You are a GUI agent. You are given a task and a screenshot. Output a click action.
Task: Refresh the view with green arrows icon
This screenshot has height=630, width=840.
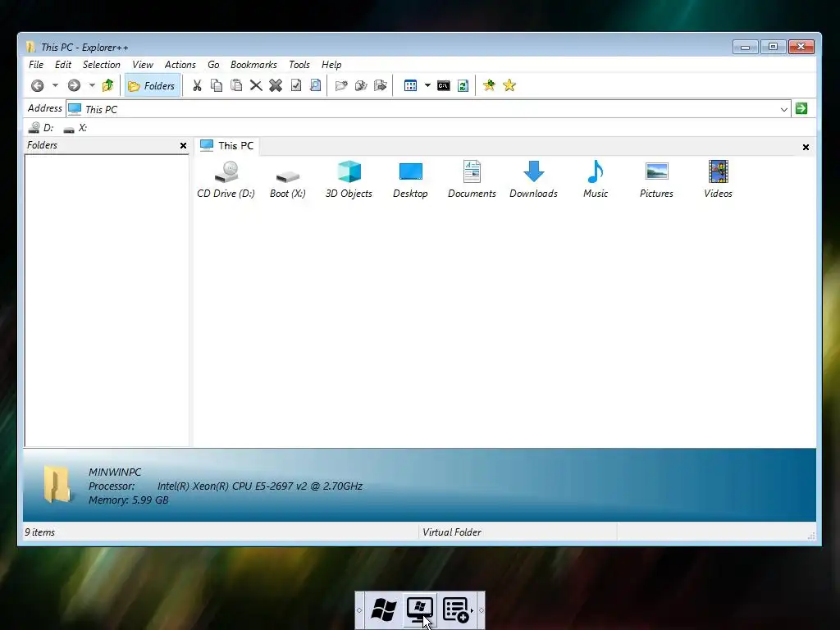pos(463,85)
